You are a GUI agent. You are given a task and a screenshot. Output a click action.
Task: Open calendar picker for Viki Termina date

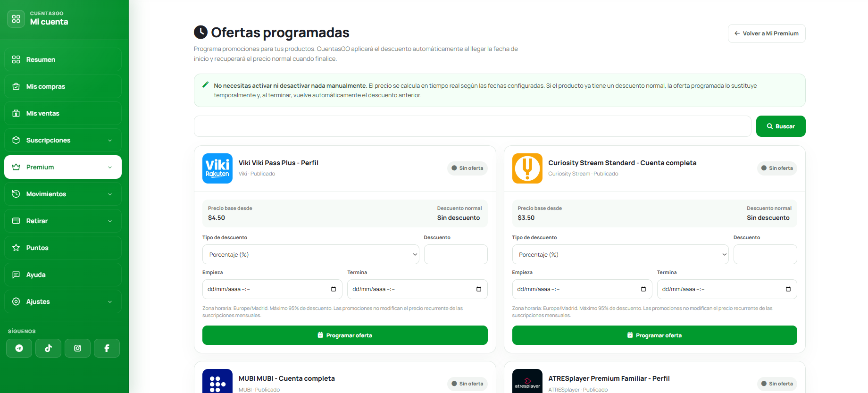(479, 289)
